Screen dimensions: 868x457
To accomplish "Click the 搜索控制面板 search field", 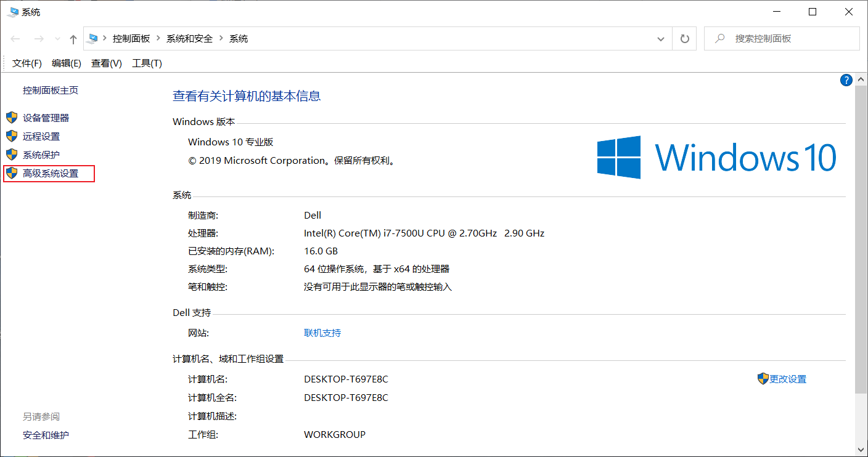I will point(782,38).
